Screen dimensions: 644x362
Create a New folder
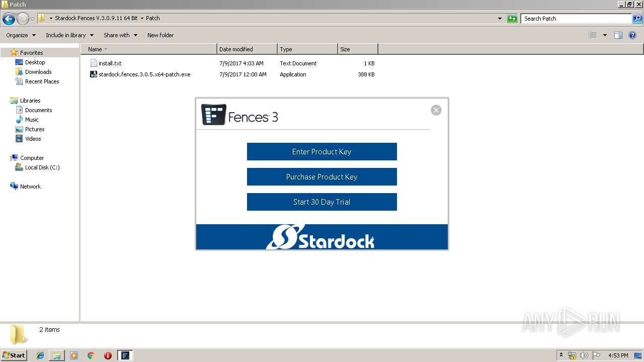point(160,35)
